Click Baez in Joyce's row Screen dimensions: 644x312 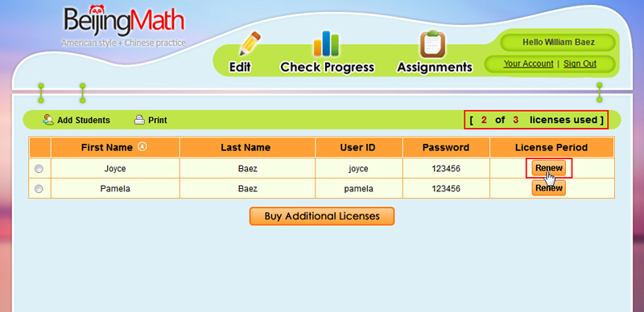[247, 169]
